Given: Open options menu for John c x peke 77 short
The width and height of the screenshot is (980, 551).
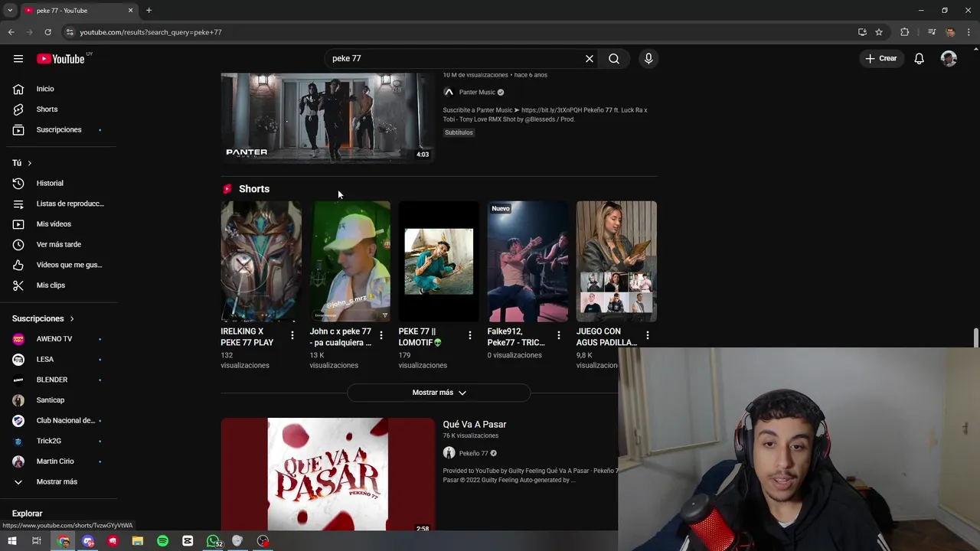Looking at the screenshot, I should (381, 335).
